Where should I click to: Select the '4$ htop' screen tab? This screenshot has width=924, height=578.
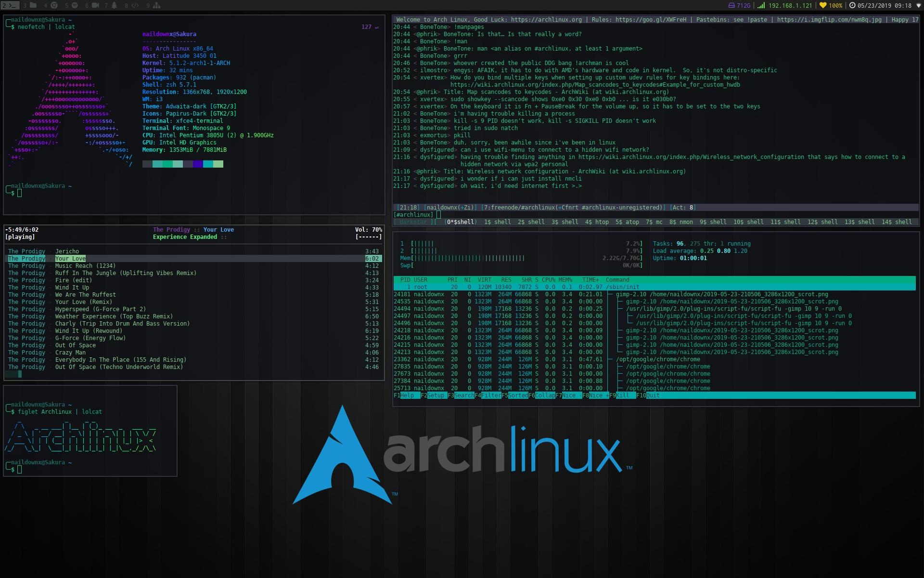(597, 222)
